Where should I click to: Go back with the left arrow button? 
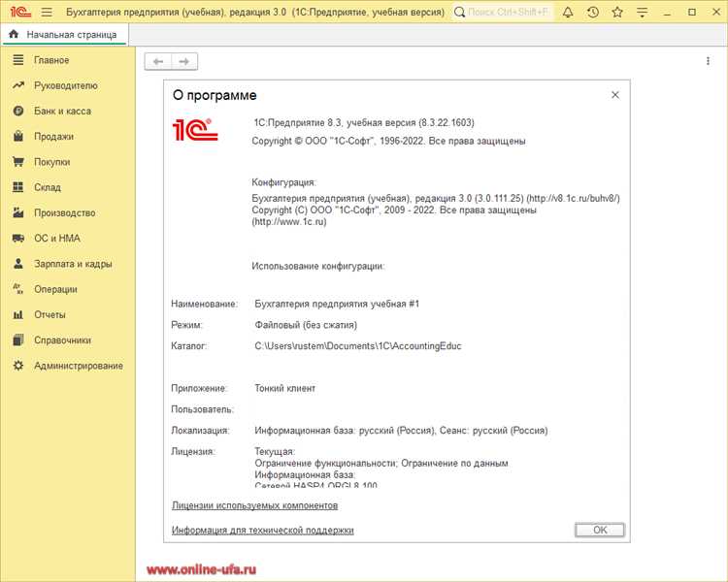[x=158, y=61]
